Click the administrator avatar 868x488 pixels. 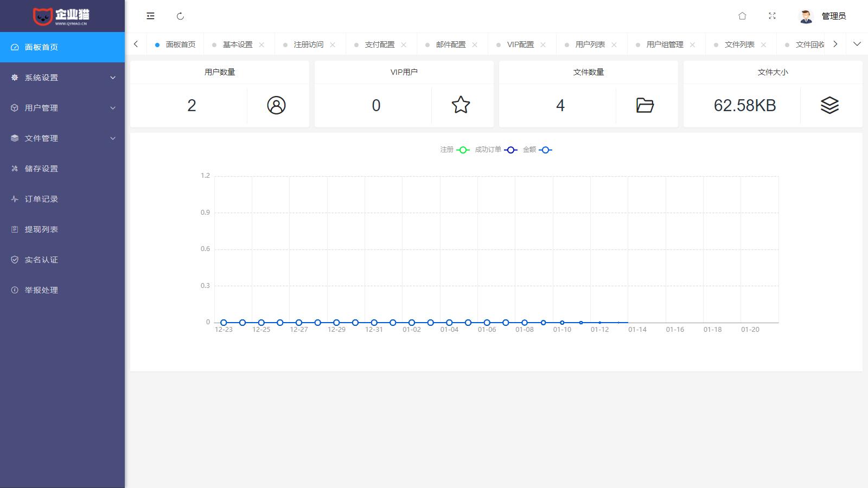[806, 16]
